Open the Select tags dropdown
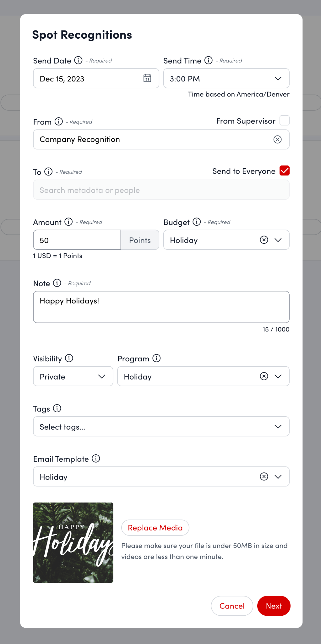The height and width of the screenshot is (644, 321). click(161, 426)
